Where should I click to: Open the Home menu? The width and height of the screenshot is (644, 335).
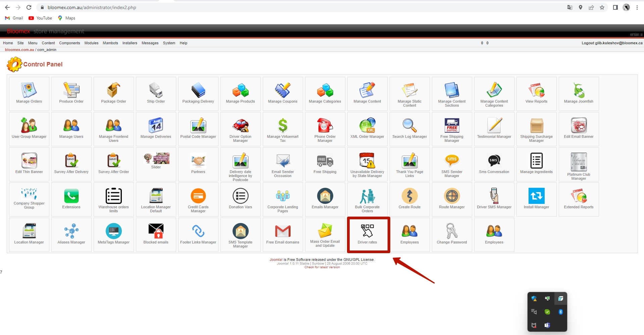pyautogui.click(x=8, y=43)
